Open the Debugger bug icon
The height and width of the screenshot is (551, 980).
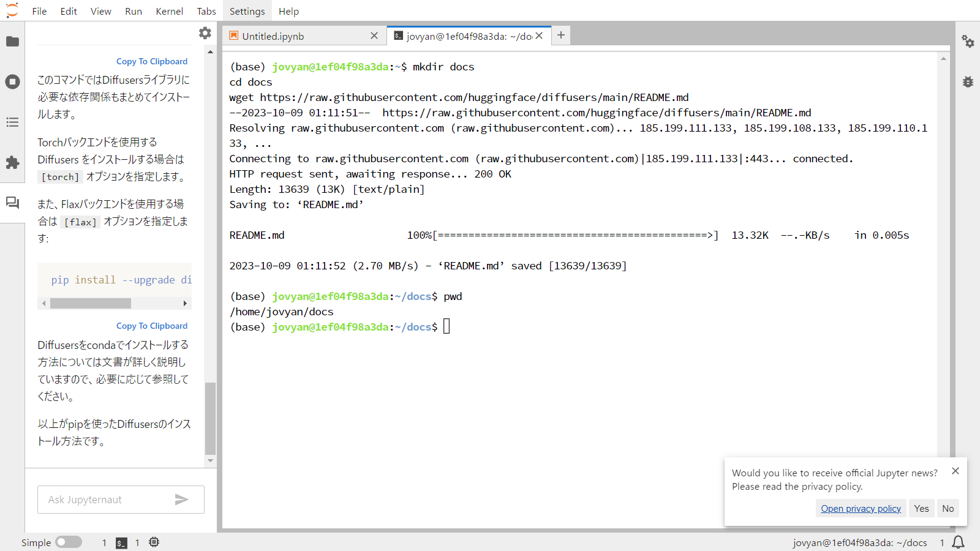[968, 82]
